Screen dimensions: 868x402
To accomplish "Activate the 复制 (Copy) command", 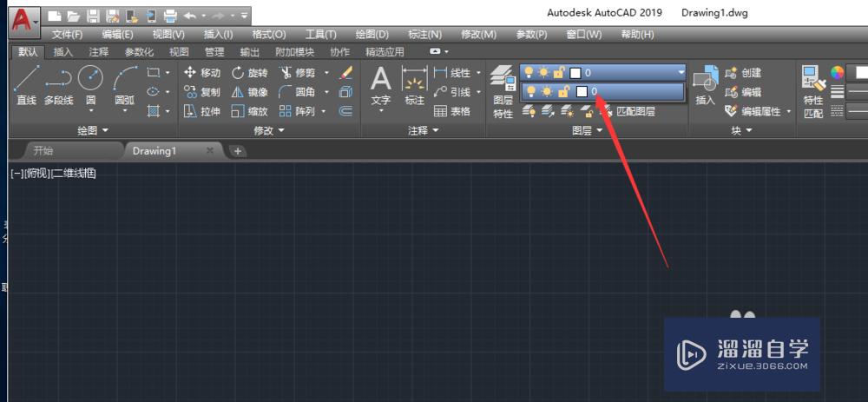I will pos(202,92).
